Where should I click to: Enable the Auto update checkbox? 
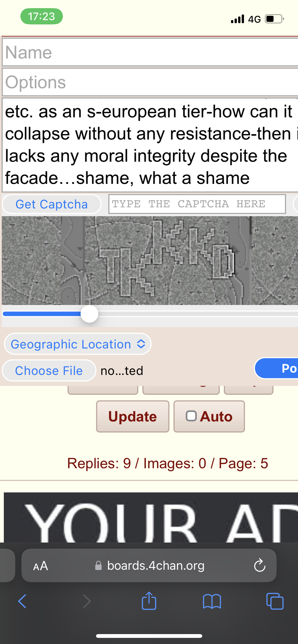pyautogui.click(x=191, y=416)
